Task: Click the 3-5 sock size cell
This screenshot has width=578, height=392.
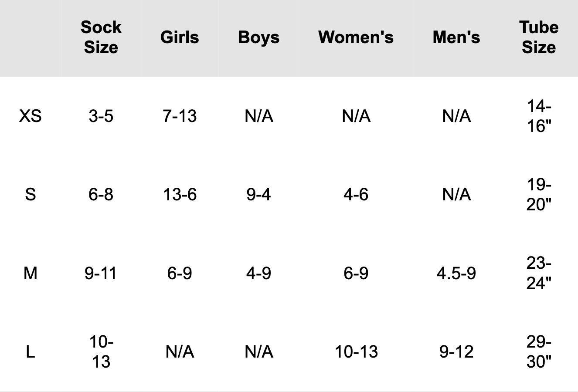Action: (x=101, y=116)
